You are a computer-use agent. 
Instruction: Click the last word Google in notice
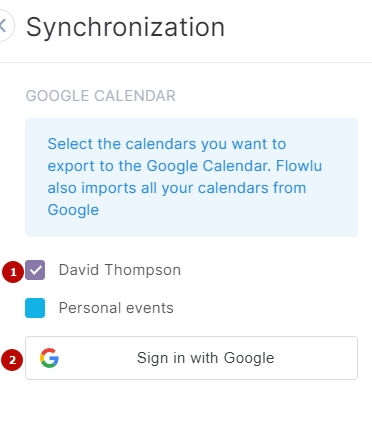(x=73, y=210)
